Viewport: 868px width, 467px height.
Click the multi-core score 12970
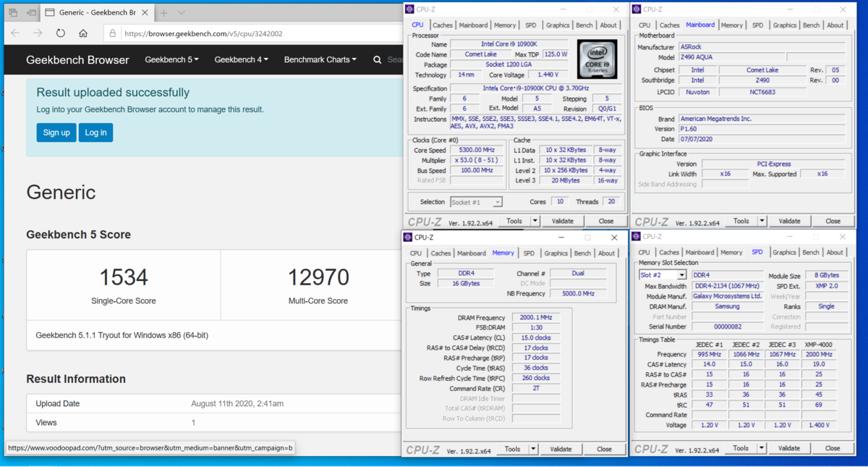[318, 277]
